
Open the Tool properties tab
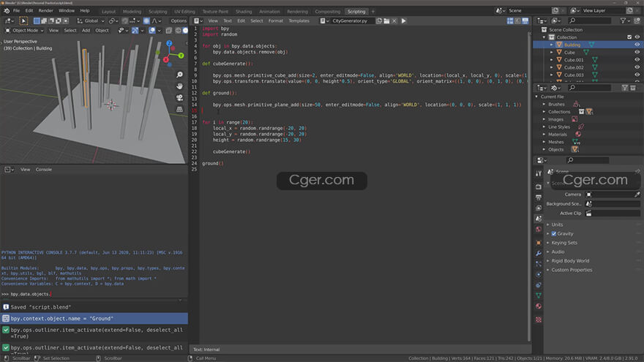[x=539, y=173]
